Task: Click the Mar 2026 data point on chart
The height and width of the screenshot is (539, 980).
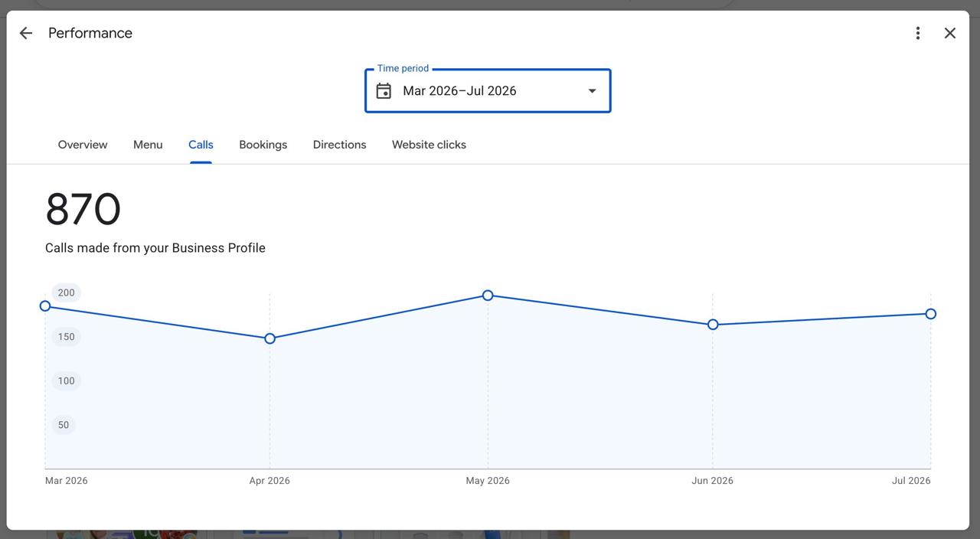Action: pyautogui.click(x=45, y=306)
